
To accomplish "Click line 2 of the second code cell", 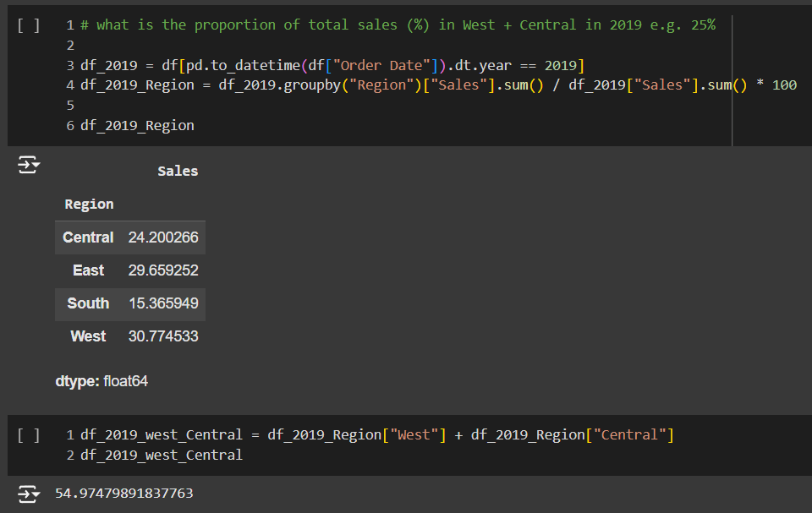I will (161, 456).
